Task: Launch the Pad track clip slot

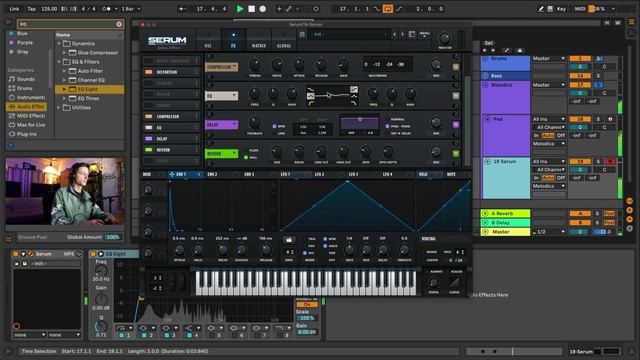Action: [x=488, y=119]
